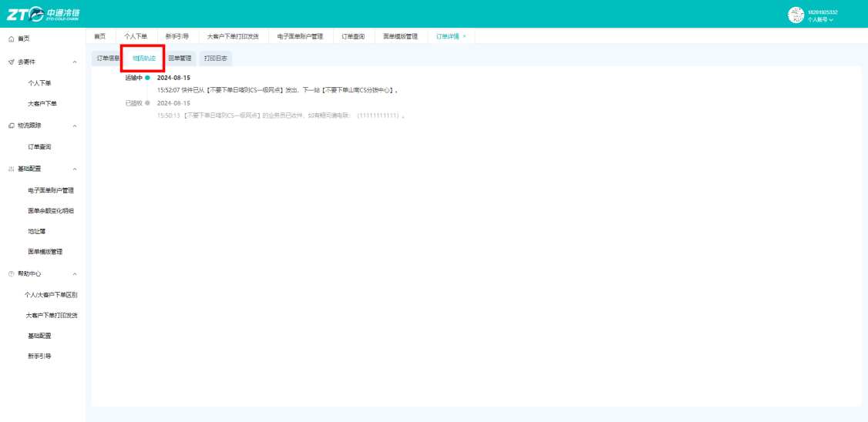
Task: Collapse the 基础配置 menu section
Action: [75, 169]
